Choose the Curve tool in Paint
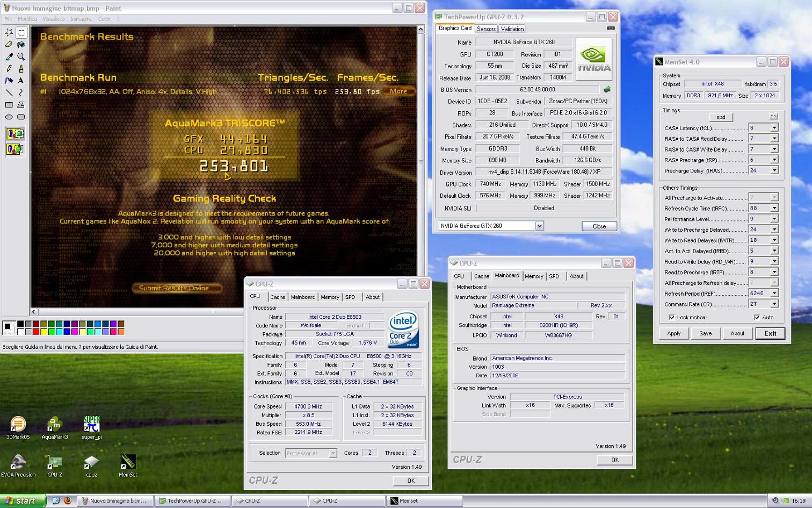812x508 pixels. (21, 92)
